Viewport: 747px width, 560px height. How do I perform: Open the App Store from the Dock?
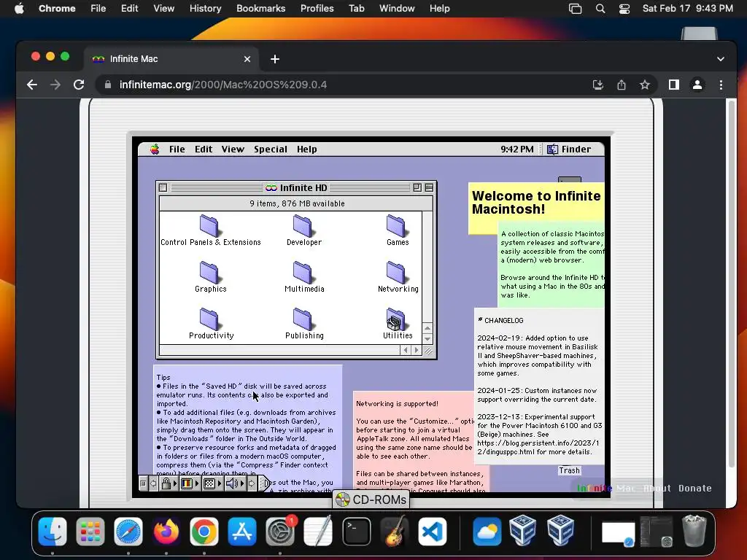(x=242, y=531)
